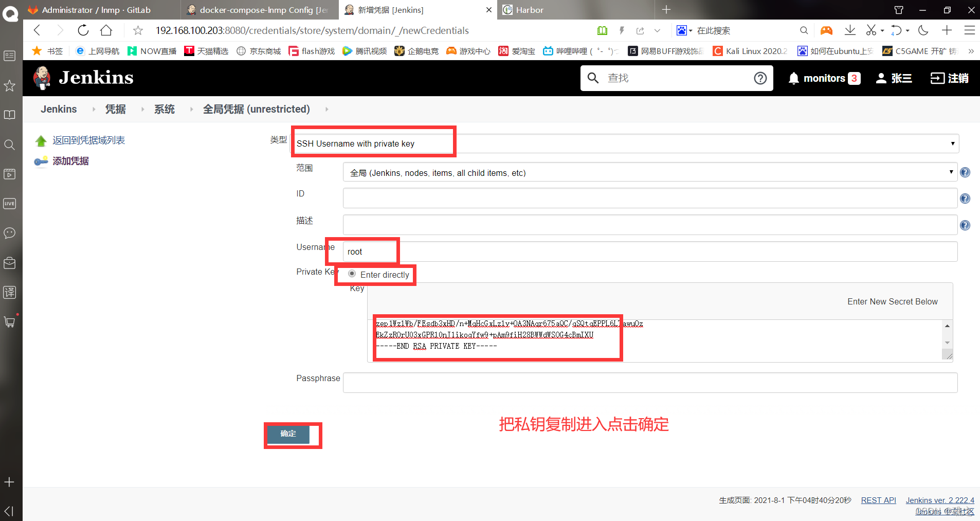Viewport: 980px width, 521px height.
Task: Click the 全局凭据 (unrestricted) breadcrumb
Action: coord(257,109)
